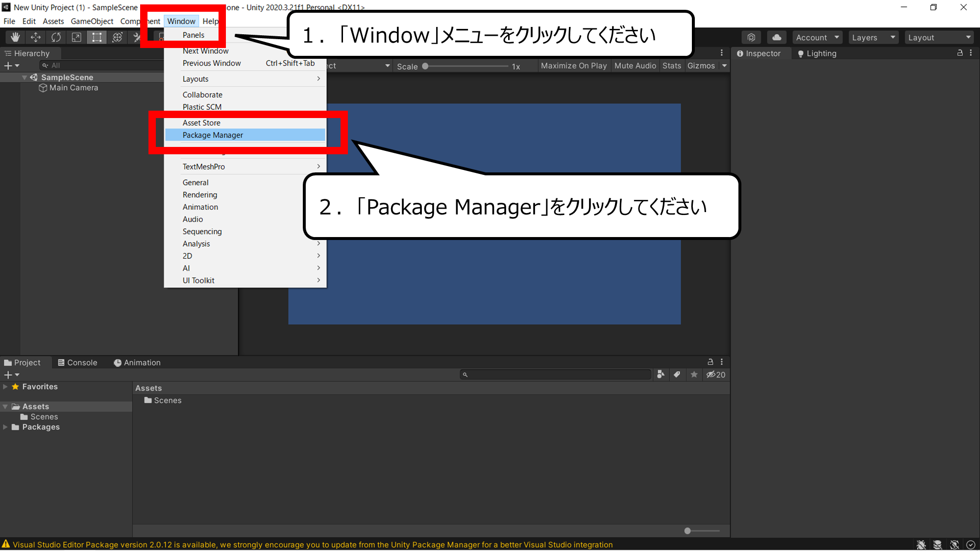Click the Hierarchy search field

[x=102, y=66]
